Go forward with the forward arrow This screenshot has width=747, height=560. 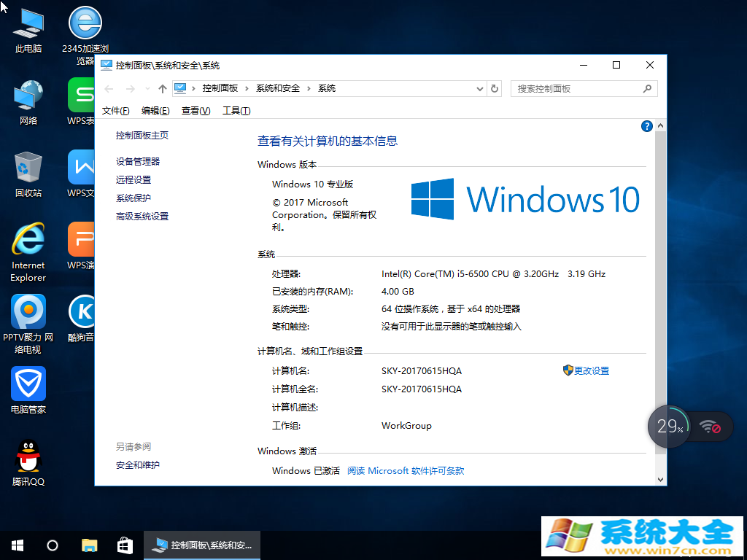point(130,89)
